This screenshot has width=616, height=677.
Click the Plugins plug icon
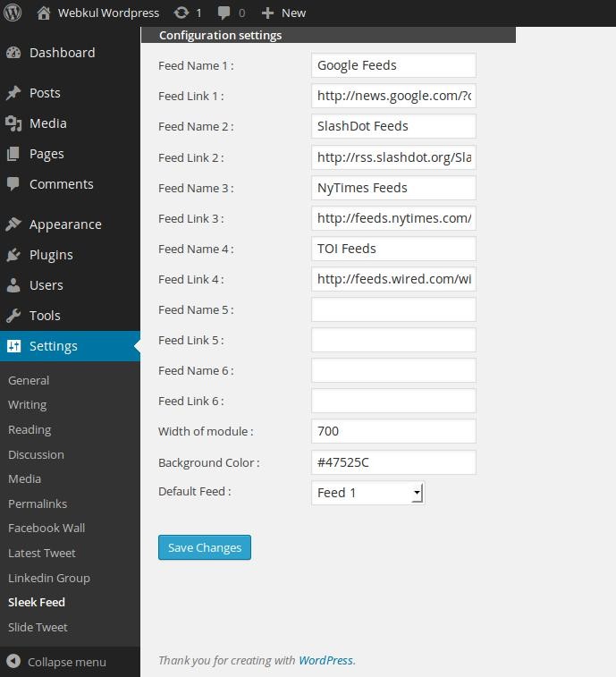(x=13, y=255)
